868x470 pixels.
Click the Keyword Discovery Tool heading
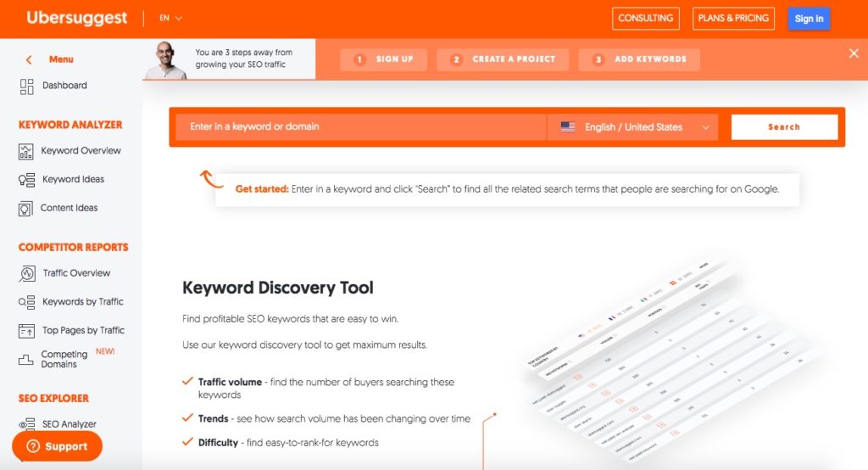278,288
